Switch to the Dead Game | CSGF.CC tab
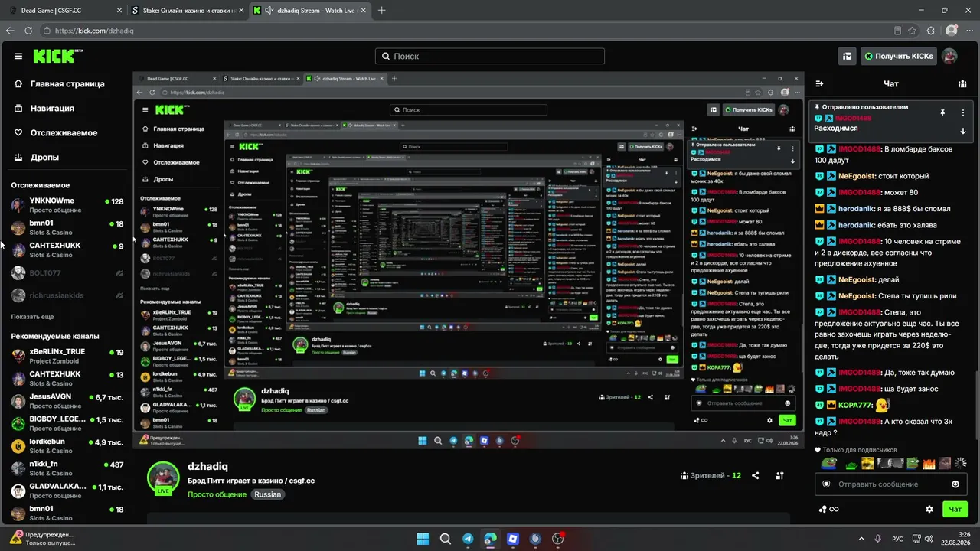 [x=64, y=11]
